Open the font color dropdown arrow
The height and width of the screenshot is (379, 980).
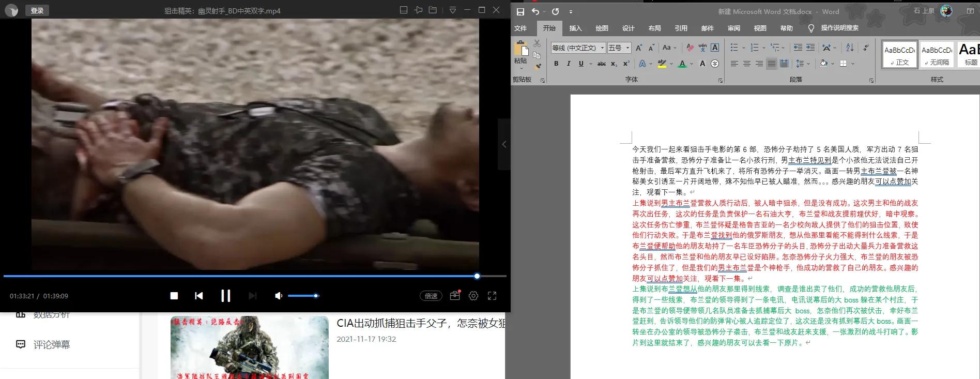[691, 64]
